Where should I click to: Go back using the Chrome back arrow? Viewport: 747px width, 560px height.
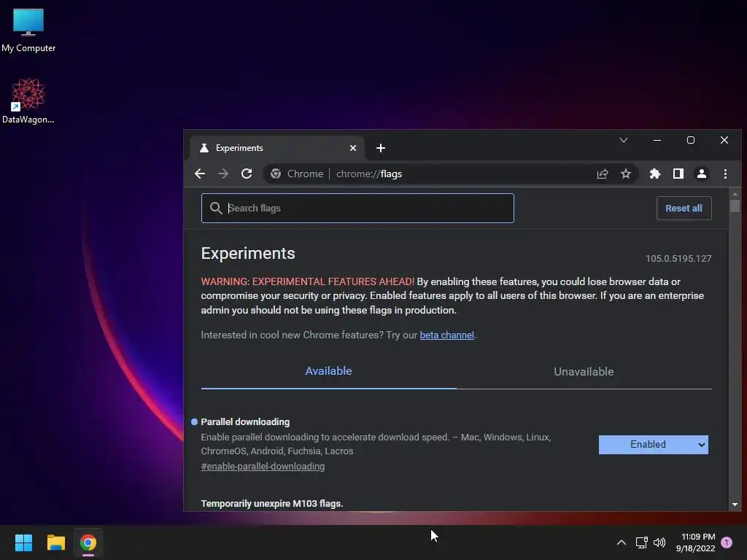click(x=200, y=174)
